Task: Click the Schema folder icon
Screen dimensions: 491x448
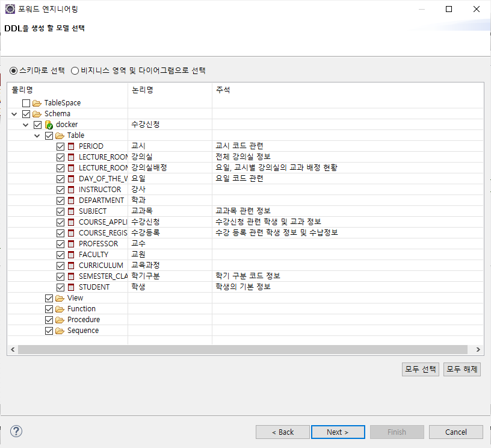Action: [x=37, y=114]
